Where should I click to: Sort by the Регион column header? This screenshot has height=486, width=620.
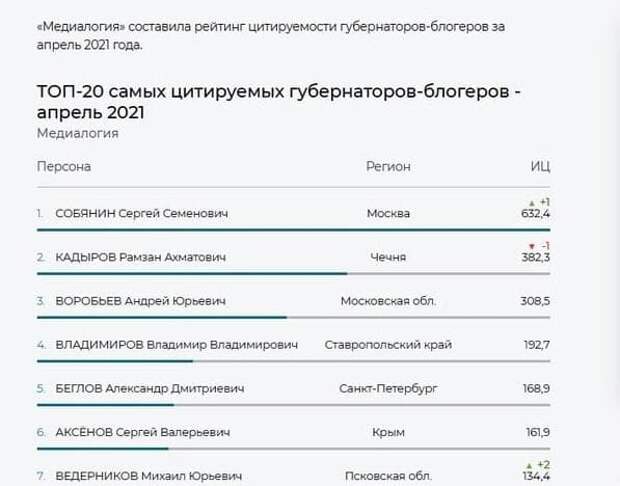point(388,167)
